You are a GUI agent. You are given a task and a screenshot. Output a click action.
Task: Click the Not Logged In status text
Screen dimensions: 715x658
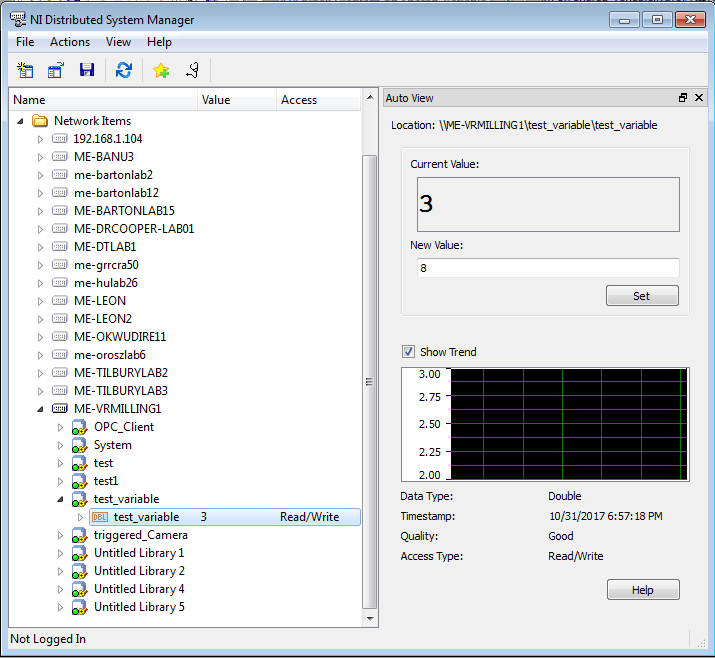pos(48,639)
